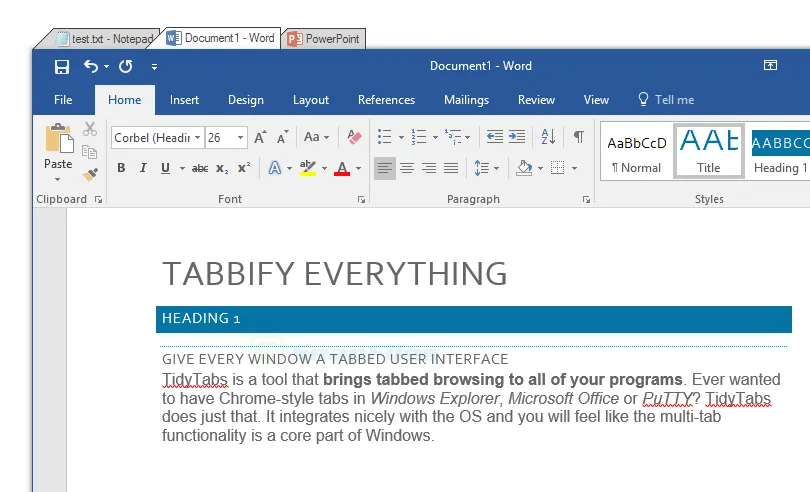Apply paragraph borders with the borders icon
This screenshot has width=810, height=492.
557,168
